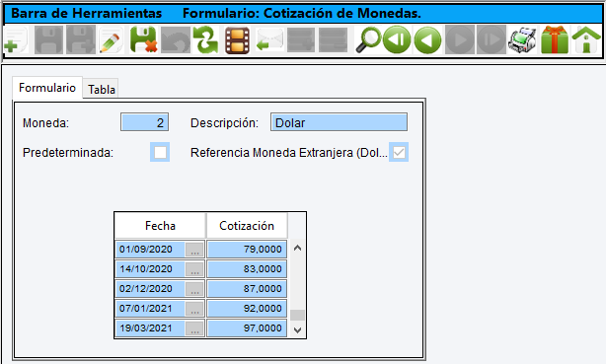Open date picker for 14/10/2020 row

coord(194,269)
